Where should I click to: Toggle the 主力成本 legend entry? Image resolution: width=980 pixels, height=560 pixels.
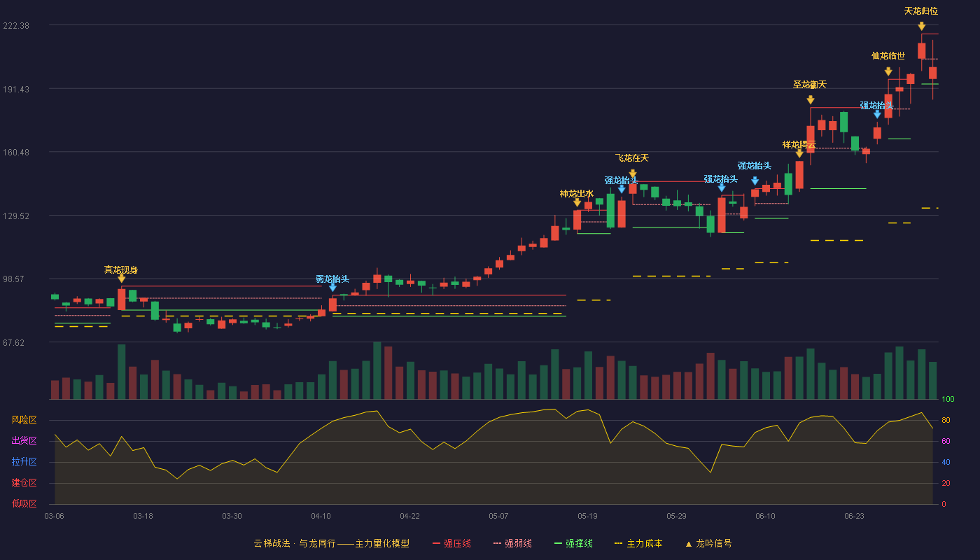[x=638, y=543]
